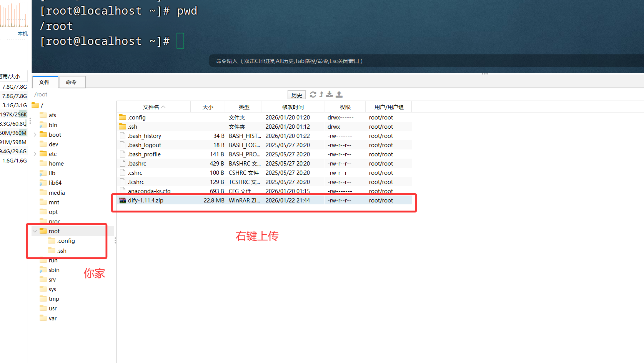Sort by 大小 column header
The height and width of the screenshot is (363, 644).
pos(208,107)
